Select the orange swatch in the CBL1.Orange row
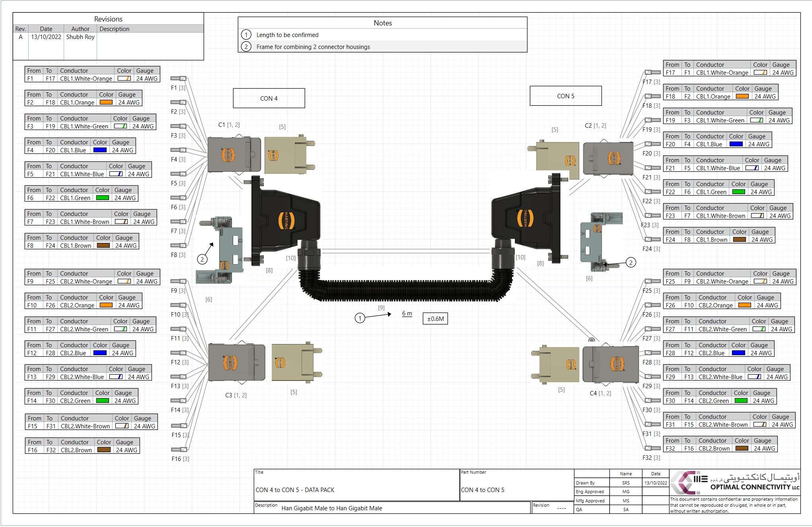The image size is (812, 527). [x=105, y=102]
